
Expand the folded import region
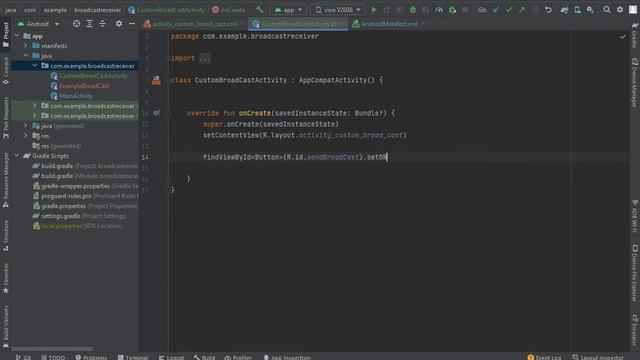coord(205,58)
